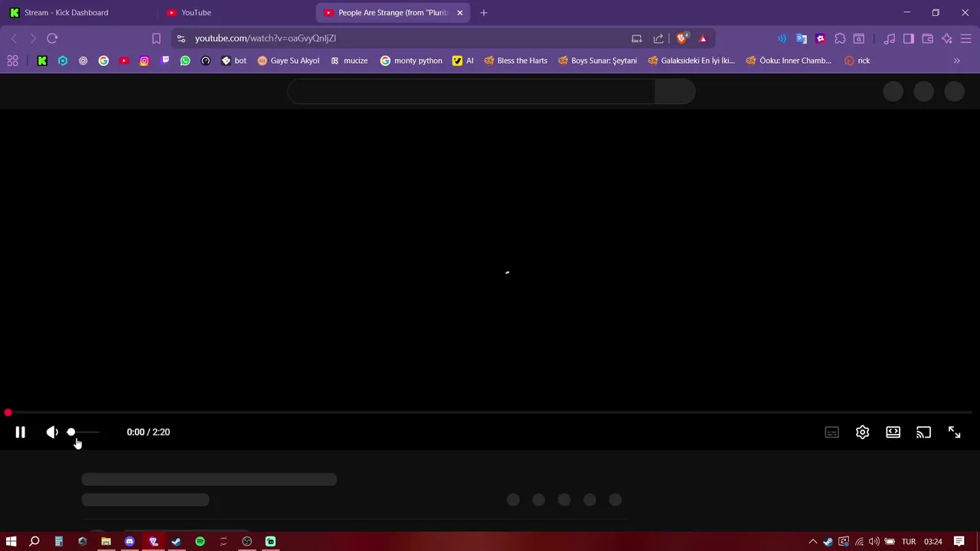Open the notification center
Screen dimensions: 980x551
pyautogui.click(x=959, y=542)
